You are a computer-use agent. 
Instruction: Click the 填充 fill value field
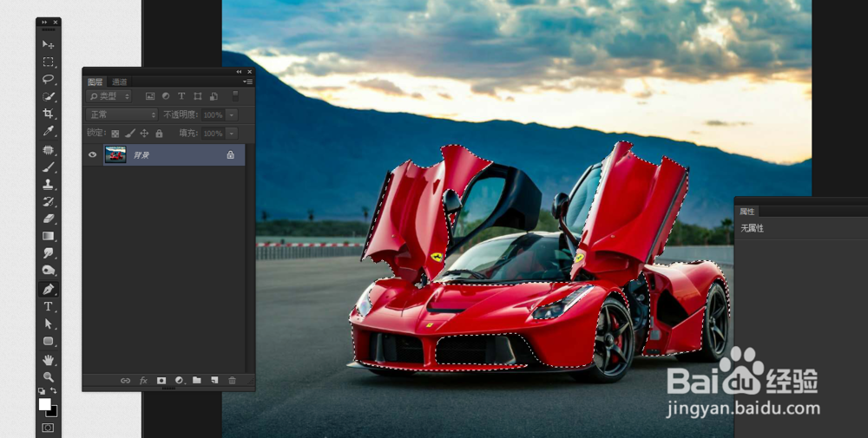[x=213, y=134]
